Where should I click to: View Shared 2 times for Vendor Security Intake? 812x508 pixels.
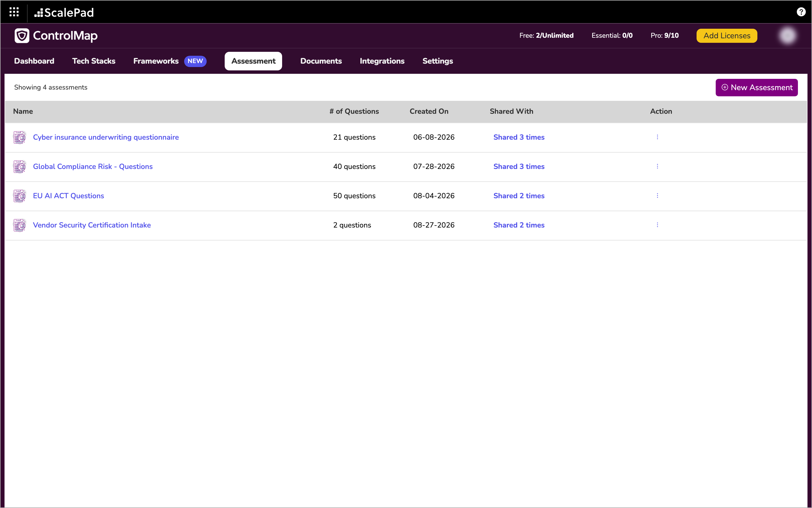click(x=519, y=225)
